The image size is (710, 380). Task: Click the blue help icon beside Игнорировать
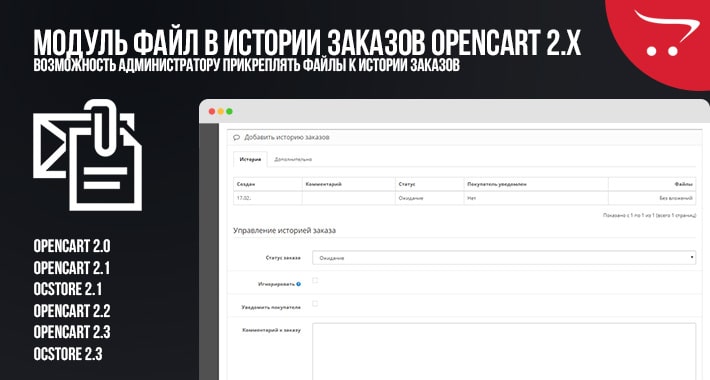(298, 284)
